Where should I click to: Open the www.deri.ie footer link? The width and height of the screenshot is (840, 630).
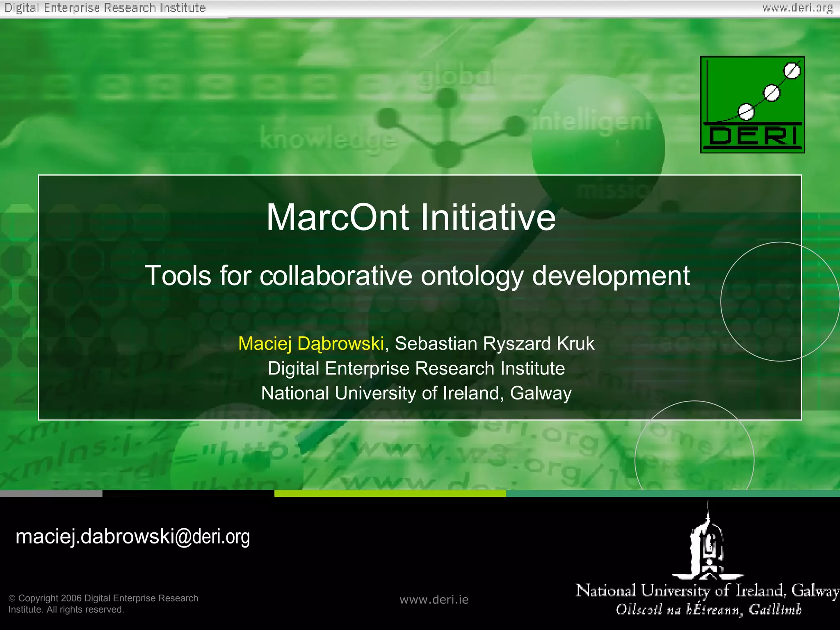(x=434, y=600)
